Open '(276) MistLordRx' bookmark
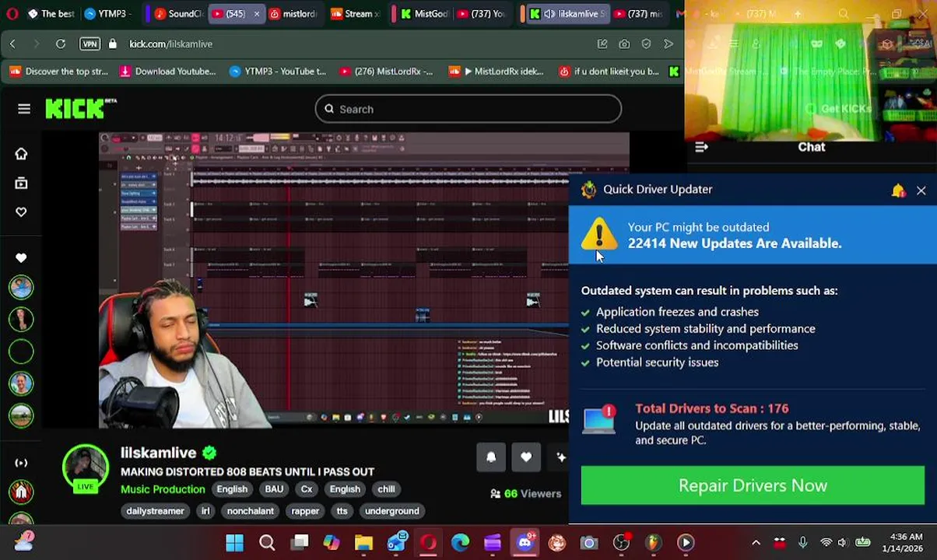Viewport: 937px width, 560px height. (x=386, y=72)
